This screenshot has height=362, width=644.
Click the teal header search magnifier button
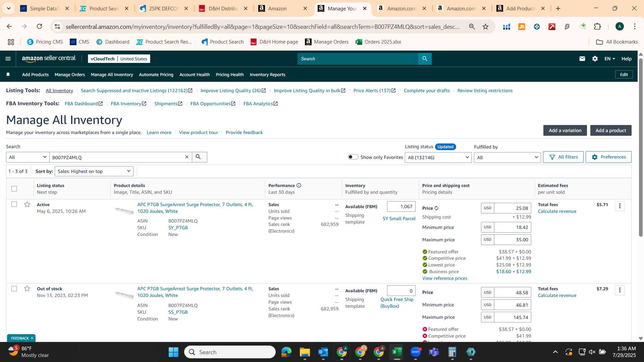[425, 59]
